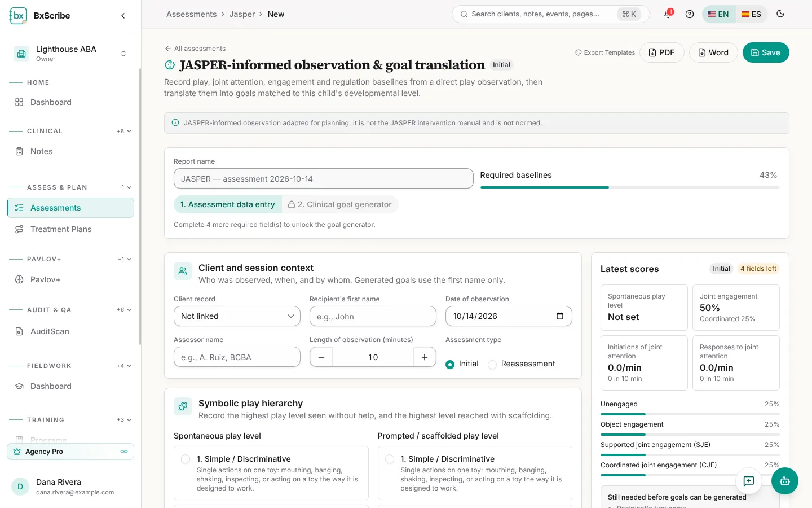Click the Required baselines progress bar
Viewport: 812px width, 508px height.
pos(630,187)
